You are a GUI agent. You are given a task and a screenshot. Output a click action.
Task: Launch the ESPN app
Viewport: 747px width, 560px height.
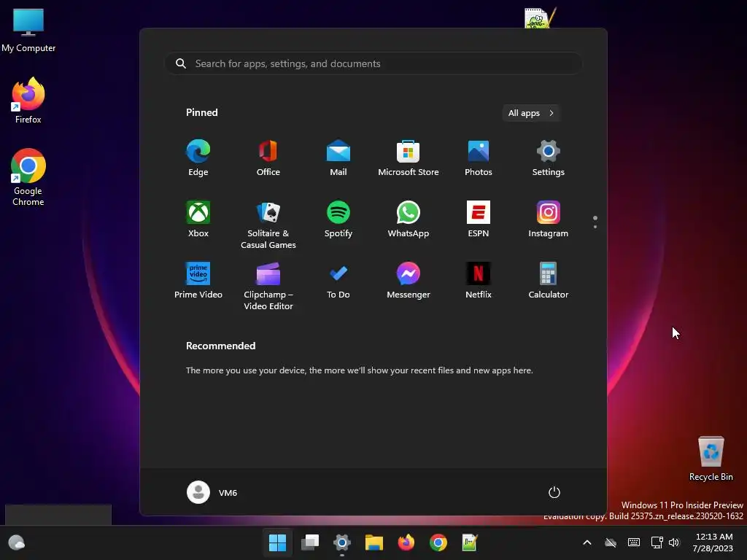pyautogui.click(x=479, y=219)
